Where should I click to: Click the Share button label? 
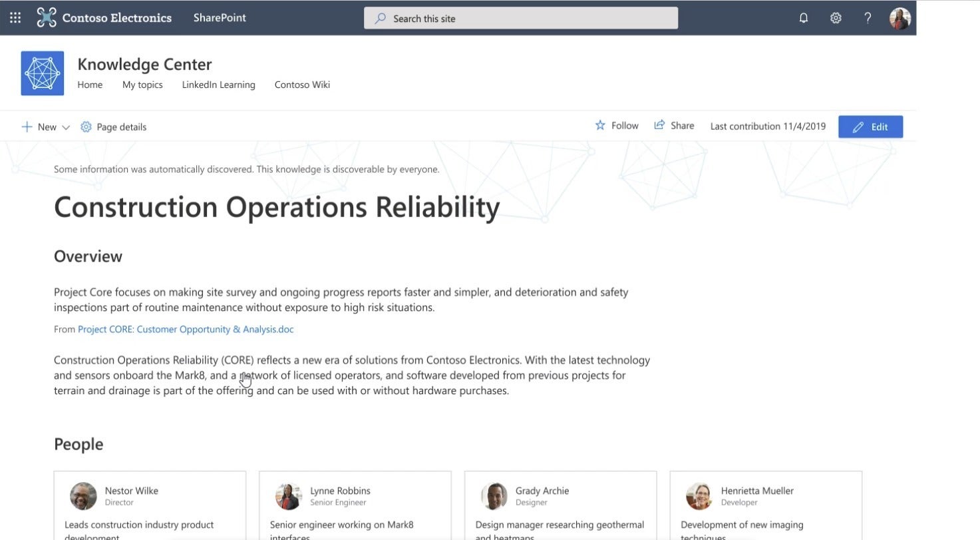(682, 125)
